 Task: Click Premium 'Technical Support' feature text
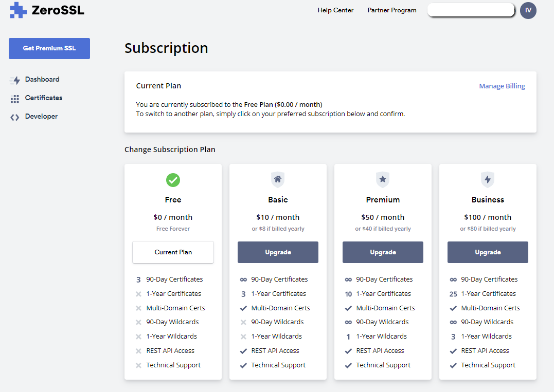coord(383,365)
